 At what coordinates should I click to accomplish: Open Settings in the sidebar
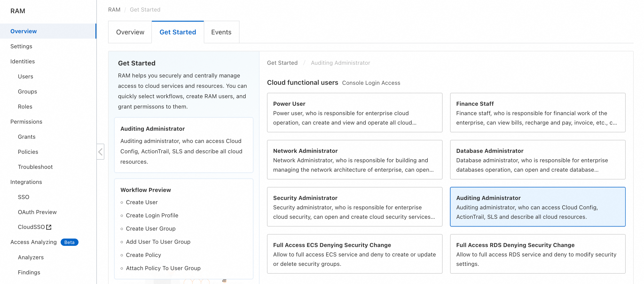pos(21,46)
